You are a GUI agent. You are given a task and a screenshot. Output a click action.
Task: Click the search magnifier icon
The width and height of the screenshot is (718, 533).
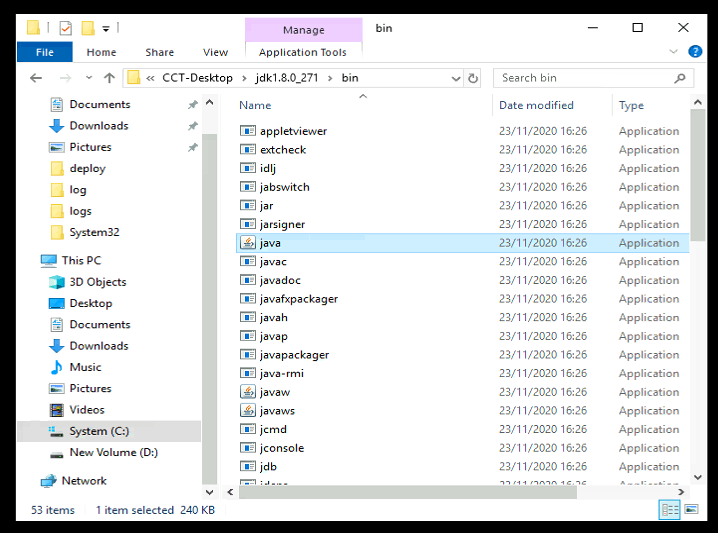click(x=680, y=78)
